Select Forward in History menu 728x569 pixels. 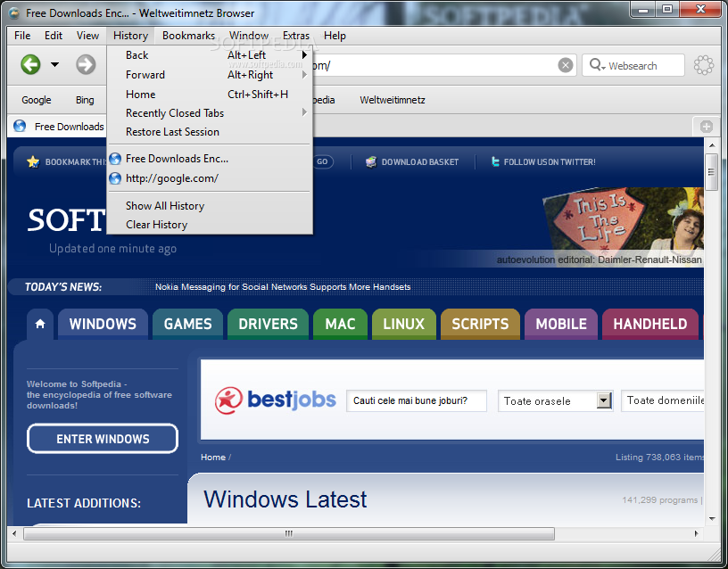[210, 75]
